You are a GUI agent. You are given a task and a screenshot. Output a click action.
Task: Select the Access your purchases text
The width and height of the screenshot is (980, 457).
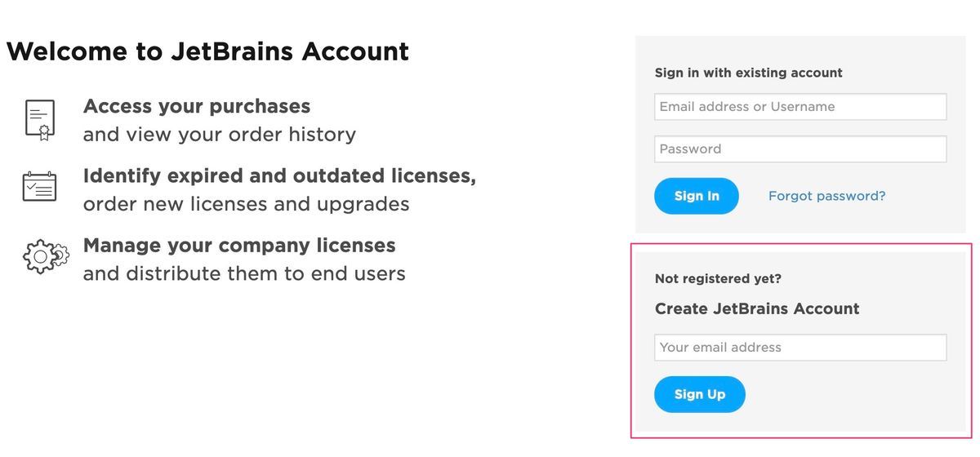click(197, 107)
